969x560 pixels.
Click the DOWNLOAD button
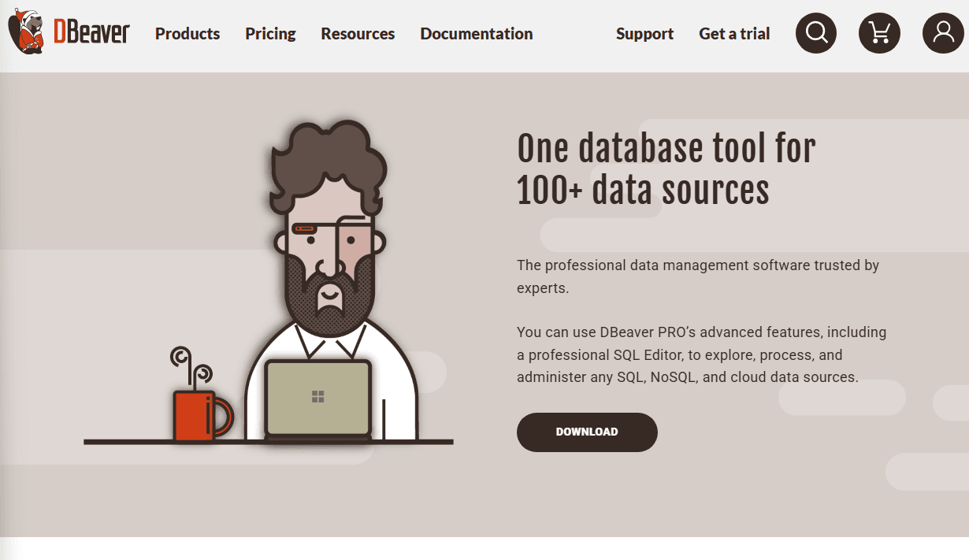click(x=587, y=432)
